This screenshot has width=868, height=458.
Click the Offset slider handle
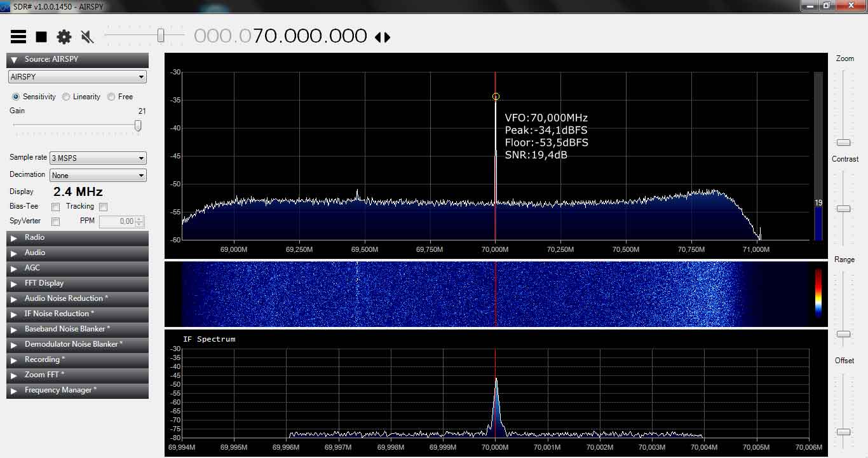click(843, 432)
